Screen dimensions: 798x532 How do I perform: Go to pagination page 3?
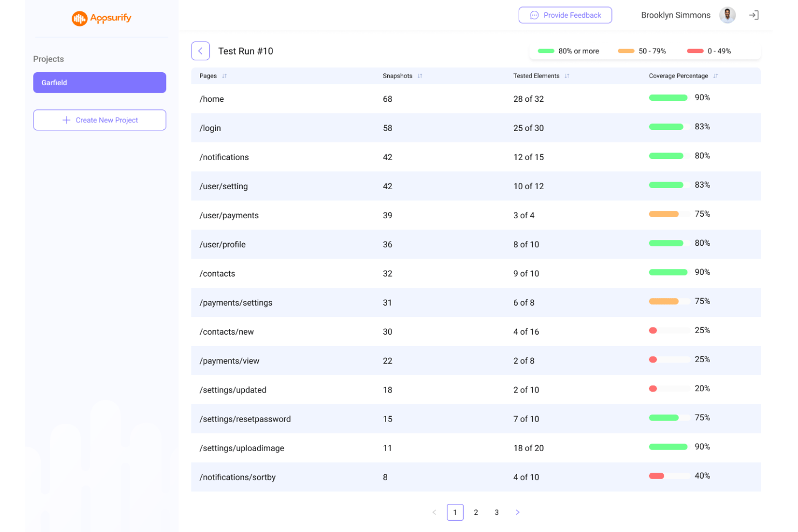pos(497,512)
